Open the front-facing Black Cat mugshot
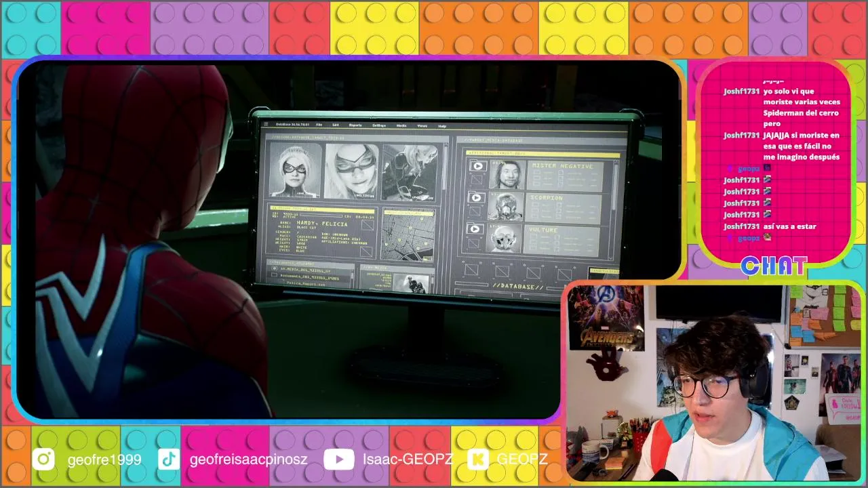The width and height of the screenshot is (868, 488). [x=295, y=170]
